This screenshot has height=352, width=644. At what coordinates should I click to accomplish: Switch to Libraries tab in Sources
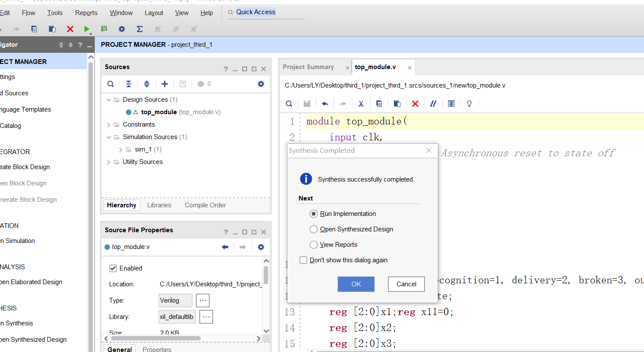tap(159, 205)
